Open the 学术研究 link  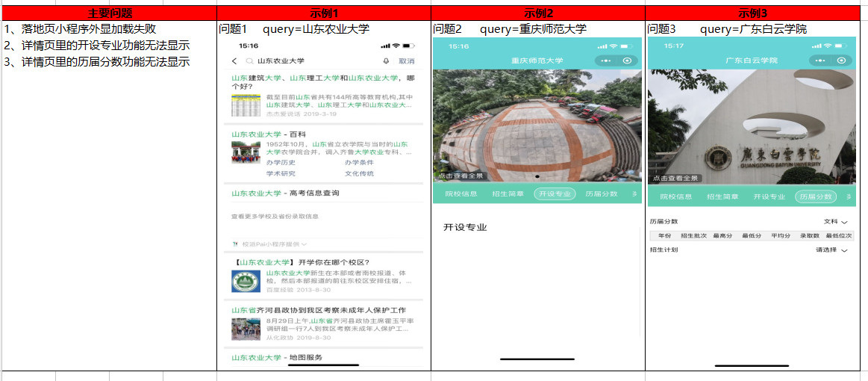pos(281,173)
